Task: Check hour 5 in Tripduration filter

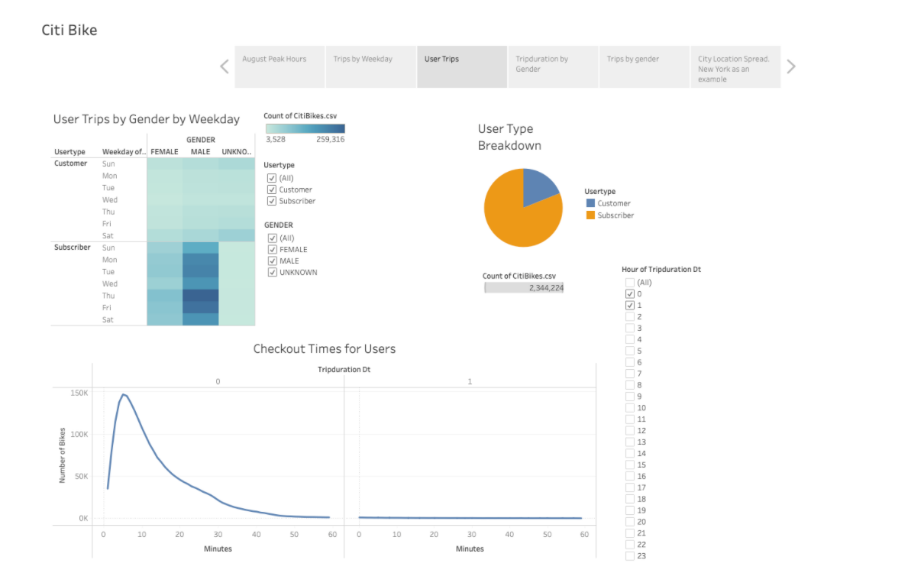Action: pyautogui.click(x=630, y=351)
